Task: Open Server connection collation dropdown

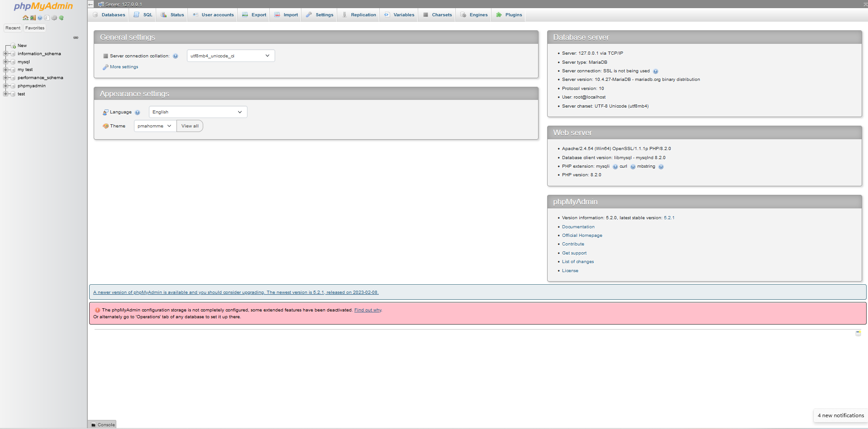Action: pos(231,56)
